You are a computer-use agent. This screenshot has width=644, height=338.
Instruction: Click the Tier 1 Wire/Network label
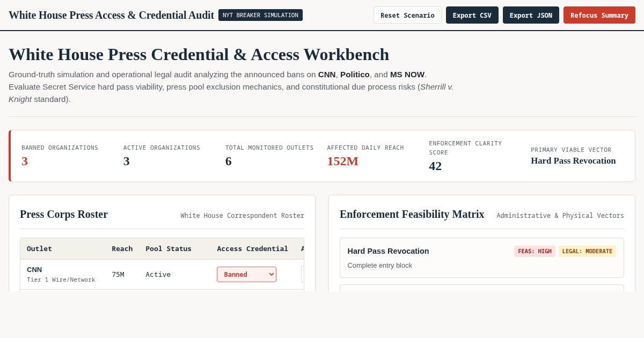tap(61, 280)
